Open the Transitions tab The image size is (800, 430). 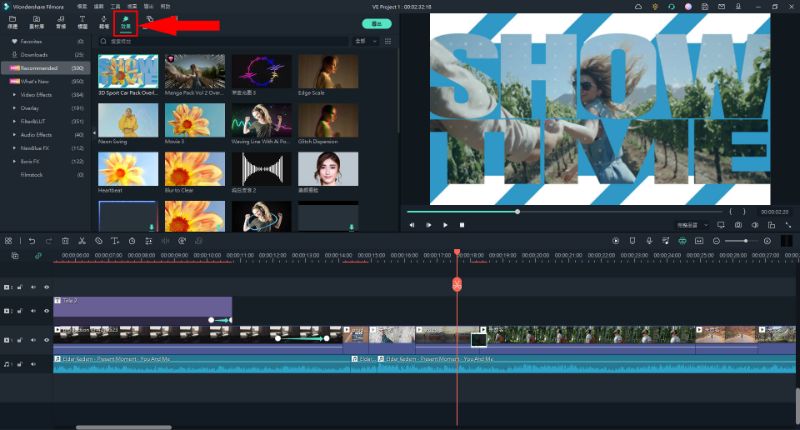tap(104, 22)
